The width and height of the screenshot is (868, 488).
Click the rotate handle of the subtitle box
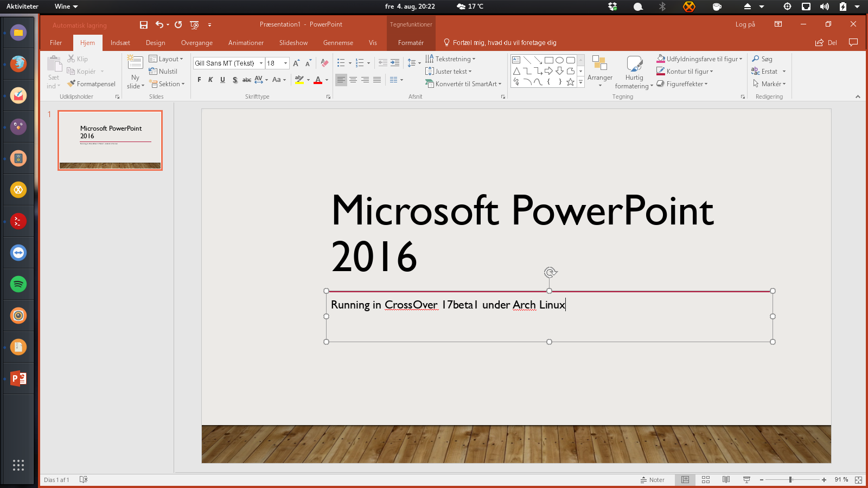[x=550, y=272]
